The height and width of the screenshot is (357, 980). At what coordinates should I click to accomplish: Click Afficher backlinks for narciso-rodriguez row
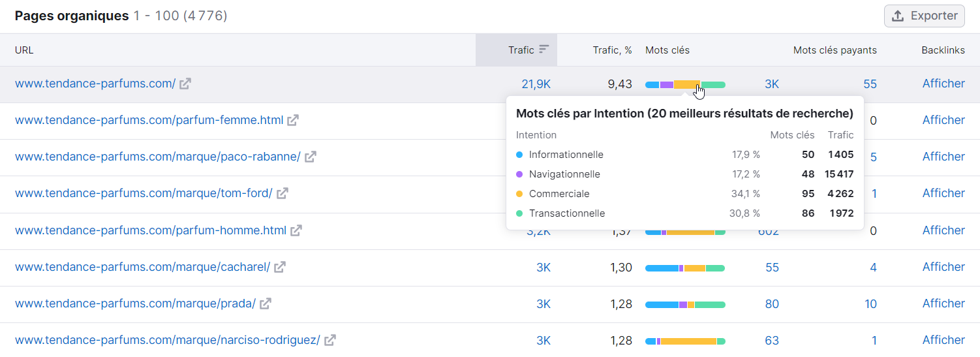(943, 340)
